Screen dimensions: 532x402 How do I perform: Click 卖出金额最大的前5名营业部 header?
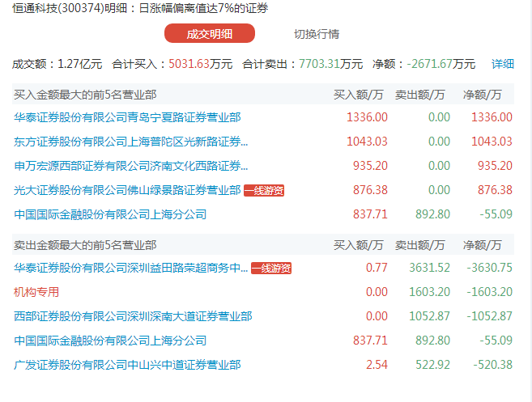pyautogui.click(x=85, y=245)
